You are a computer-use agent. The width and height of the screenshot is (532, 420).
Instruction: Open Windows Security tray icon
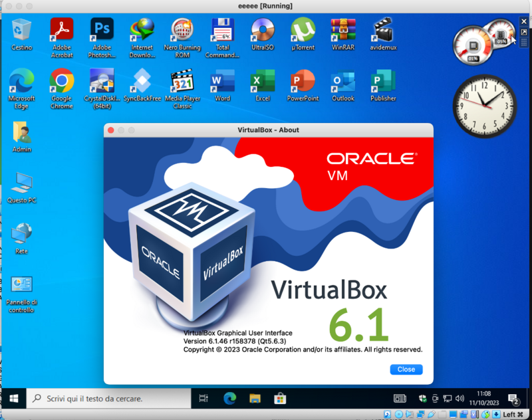point(422,398)
